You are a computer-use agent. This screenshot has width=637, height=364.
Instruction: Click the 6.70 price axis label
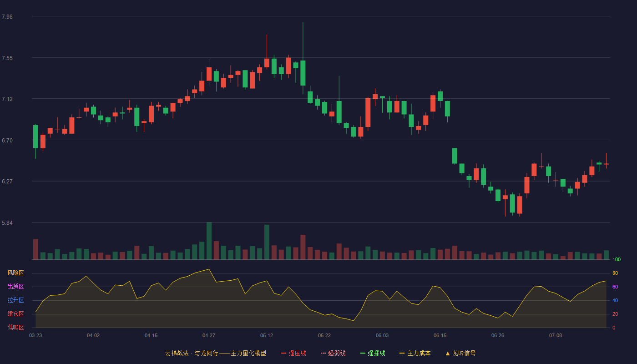(7, 141)
